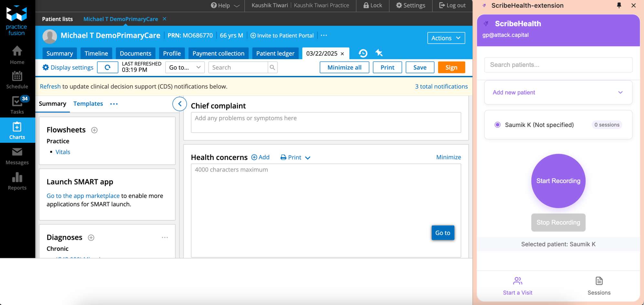The height and width of the screenshot is (305, 644).
Task: Pin the ScribeHealth extension panel
Action: tap(619, 5)
